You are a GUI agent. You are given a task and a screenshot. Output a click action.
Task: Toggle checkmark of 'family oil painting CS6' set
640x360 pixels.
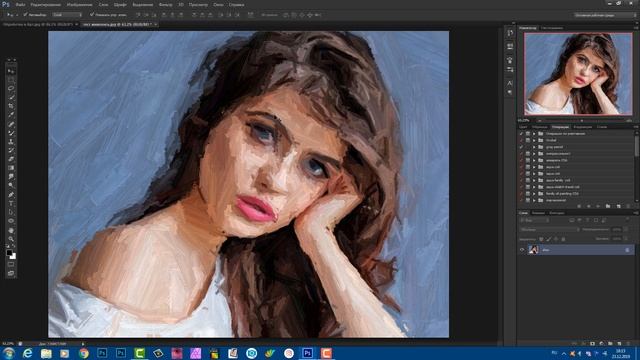coord(521,193)
